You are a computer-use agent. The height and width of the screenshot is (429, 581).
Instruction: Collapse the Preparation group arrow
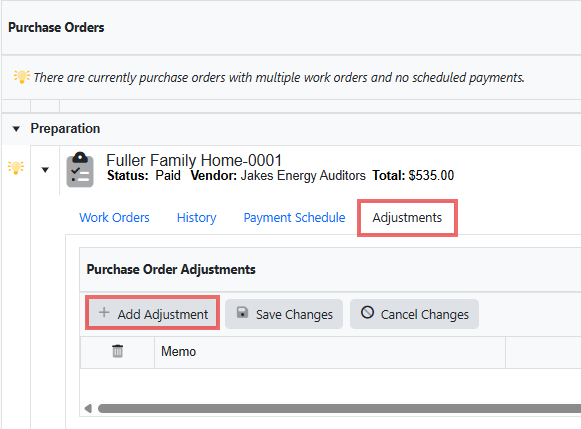(16, 129)
